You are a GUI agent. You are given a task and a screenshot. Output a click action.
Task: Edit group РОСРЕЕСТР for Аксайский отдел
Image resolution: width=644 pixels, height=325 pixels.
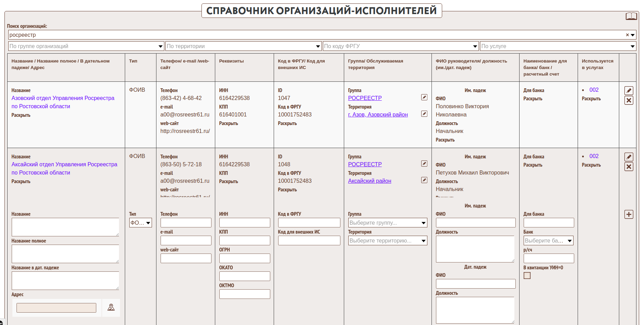[x=424, y=164]
